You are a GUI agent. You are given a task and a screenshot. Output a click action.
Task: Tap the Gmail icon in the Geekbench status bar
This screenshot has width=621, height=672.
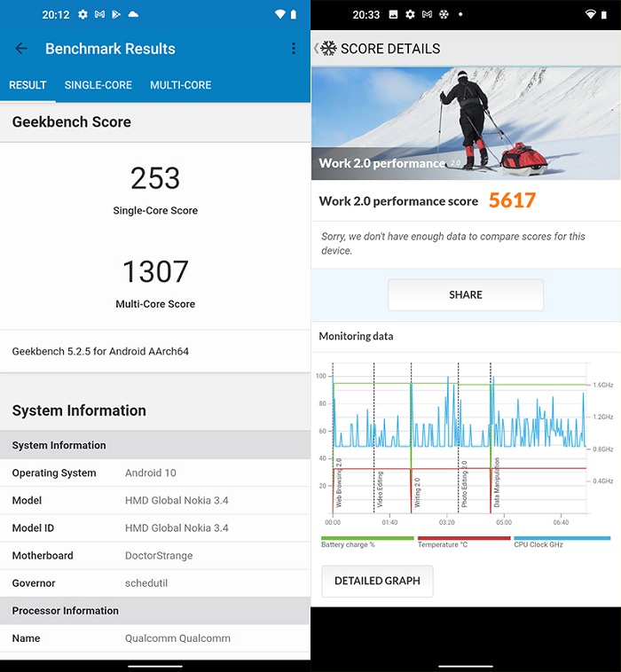[x=99, y=14]
